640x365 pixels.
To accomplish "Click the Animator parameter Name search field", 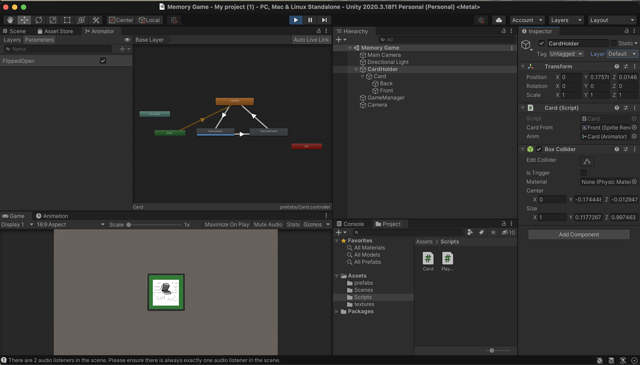I will coord(57,49).
